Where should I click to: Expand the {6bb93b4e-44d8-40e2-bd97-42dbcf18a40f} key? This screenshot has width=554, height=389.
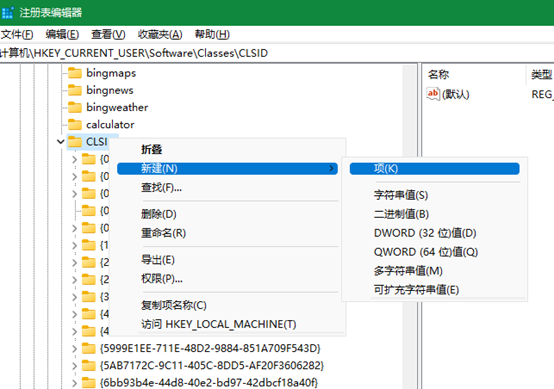pyautogui.click(x=74, y=383)
